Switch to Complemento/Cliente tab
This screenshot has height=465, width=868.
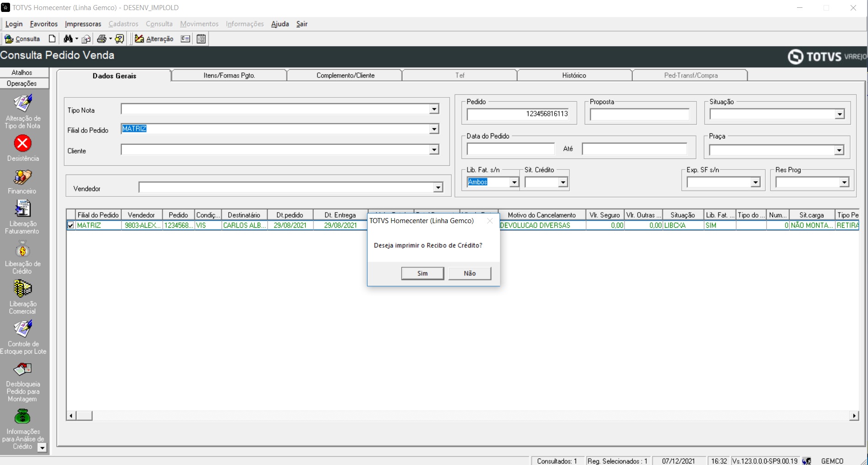345,75
